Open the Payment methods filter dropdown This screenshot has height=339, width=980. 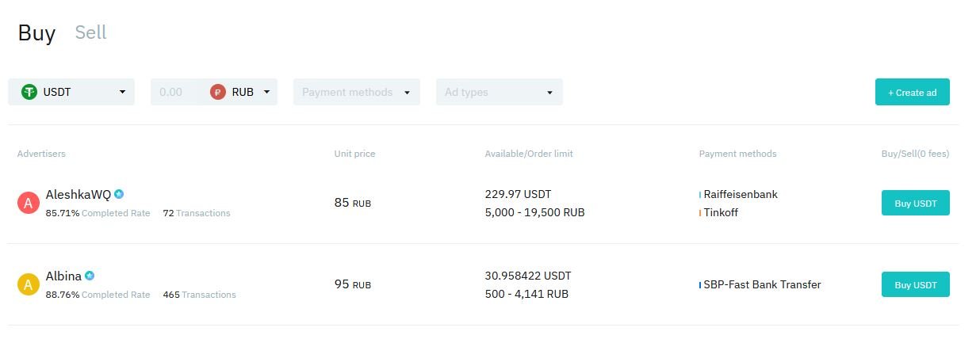pyautogui.click(x=356, y=92)
